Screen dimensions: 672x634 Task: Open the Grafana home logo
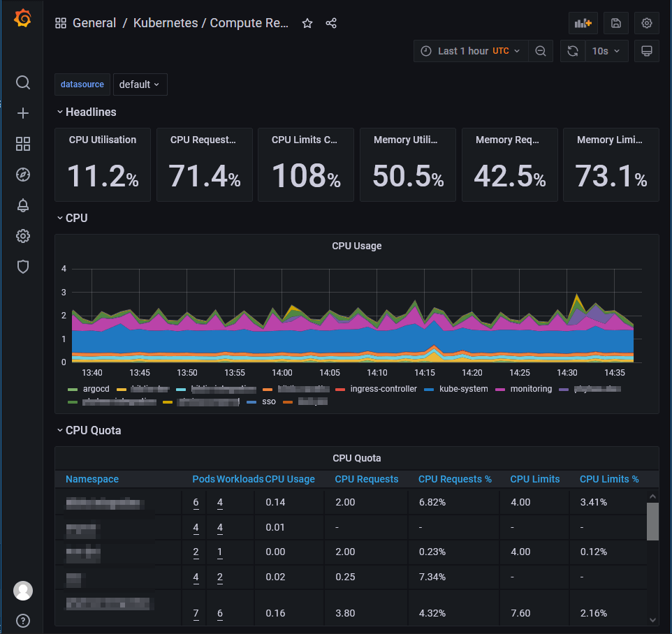click(23, 18)
